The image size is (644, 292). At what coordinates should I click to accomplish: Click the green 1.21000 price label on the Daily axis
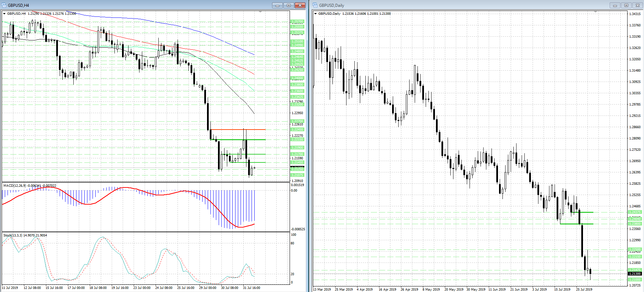point(635,280)
